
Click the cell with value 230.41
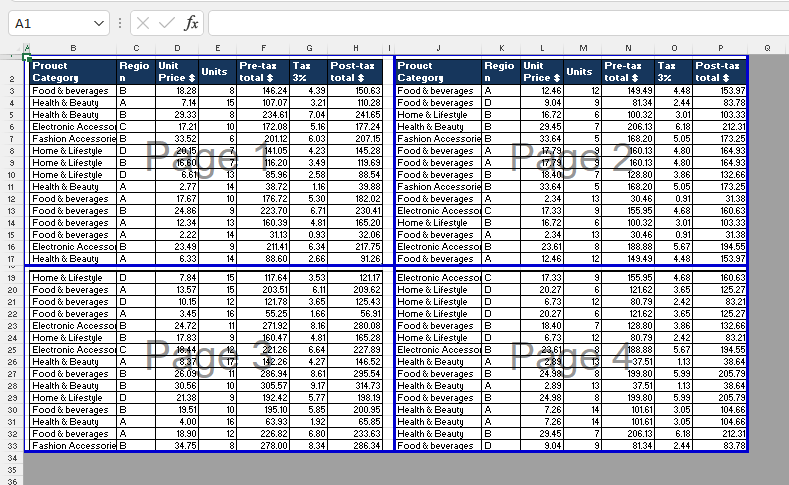[356, 211]
